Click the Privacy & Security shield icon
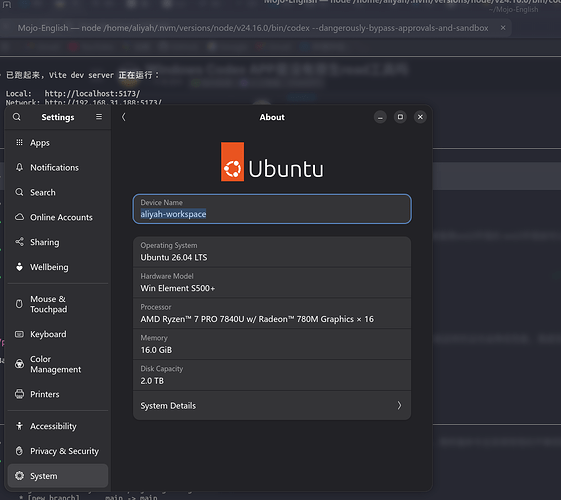561x500 pixels. click(x=19, y=451)
